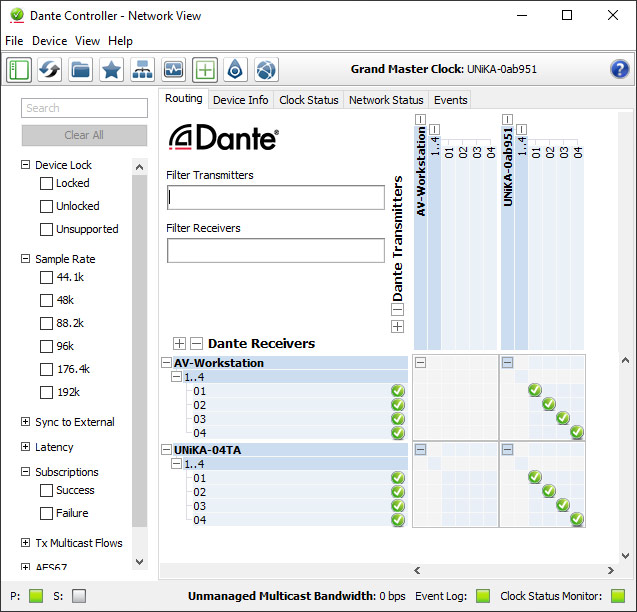Click the green plus toolbar icon
The image size is (637, 612).
[205, 69]
